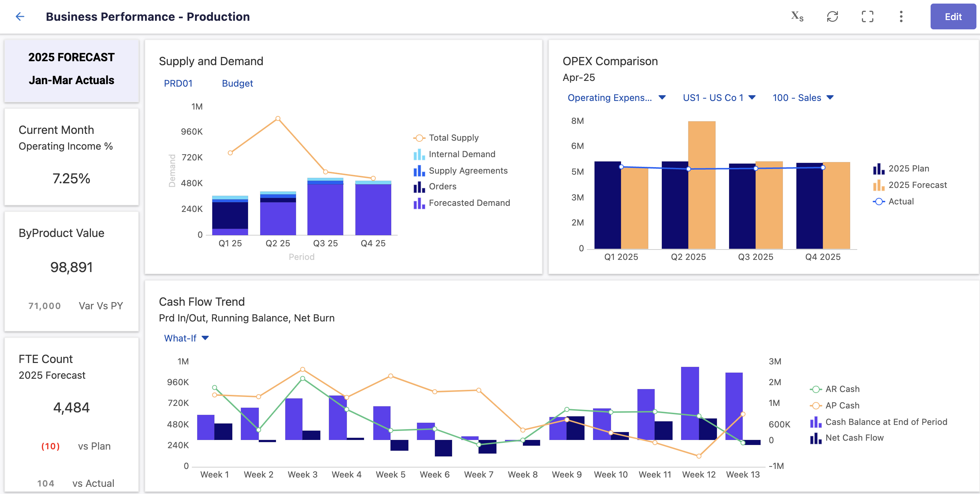Refresh the dashboard with the reload icon
The height and width of the screenshot is (494, 980).
click(x=832, y=16)
